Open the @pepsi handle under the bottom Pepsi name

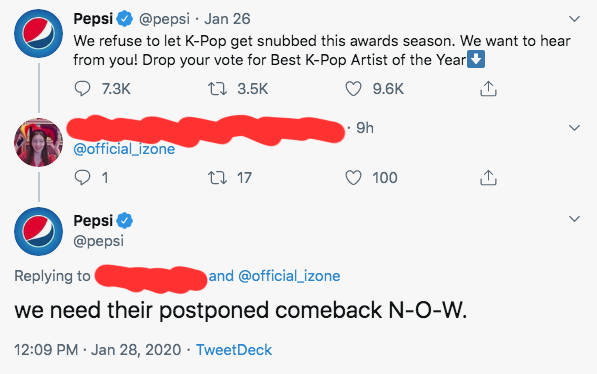point(98,241)
